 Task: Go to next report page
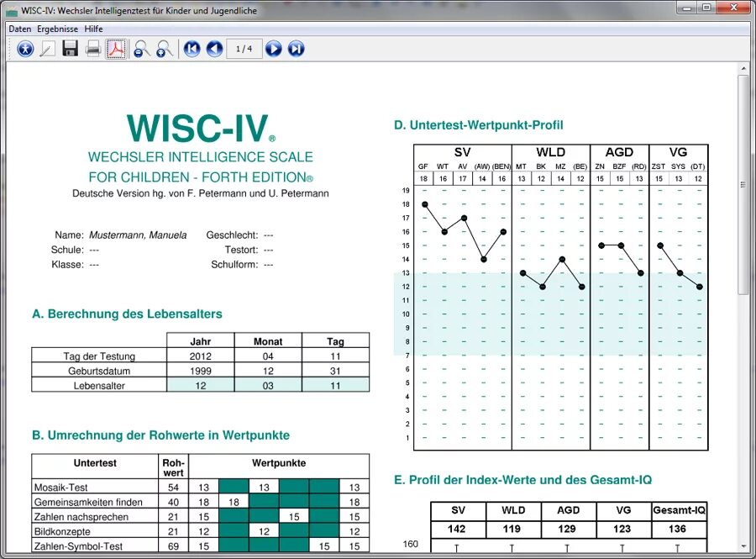pyautogui.click(x=273, y=49)
